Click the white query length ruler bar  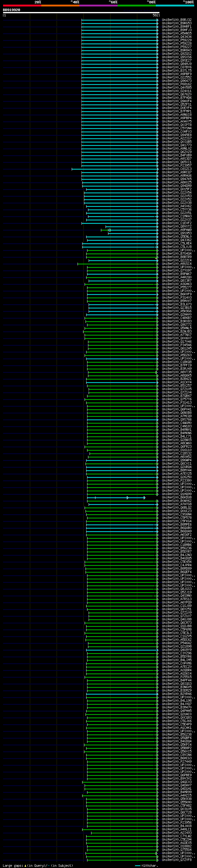pos(81,12)
